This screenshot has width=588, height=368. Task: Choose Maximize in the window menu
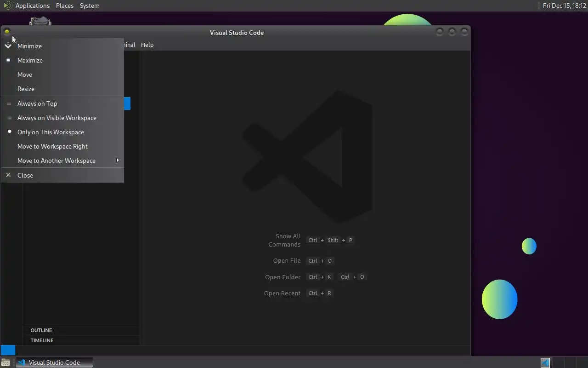62,60
